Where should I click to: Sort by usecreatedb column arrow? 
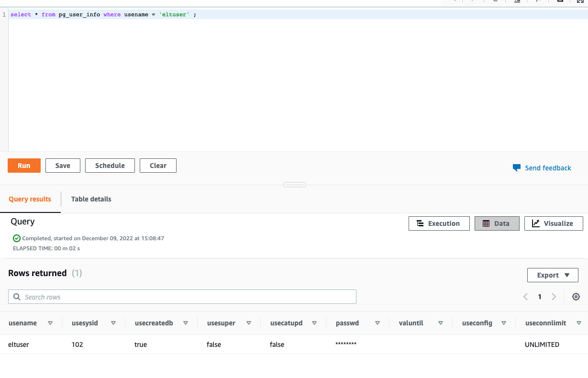(x=186, y=323)
